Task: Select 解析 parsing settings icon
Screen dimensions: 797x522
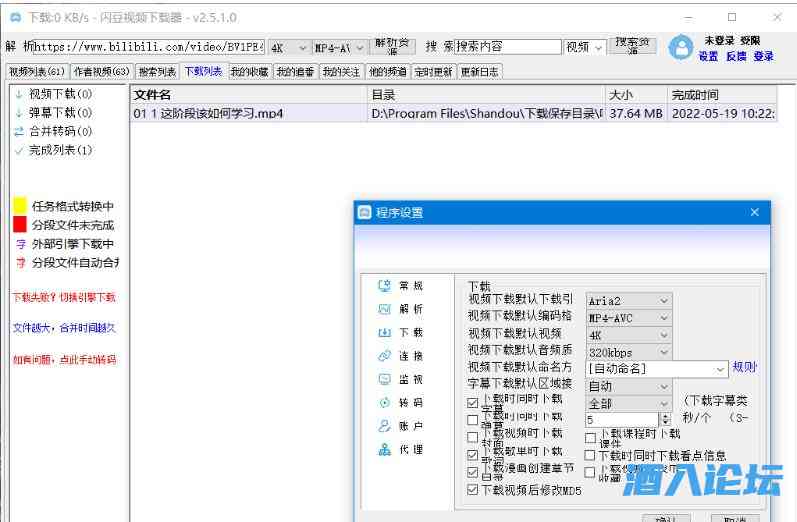Action: tap(384, 309)
